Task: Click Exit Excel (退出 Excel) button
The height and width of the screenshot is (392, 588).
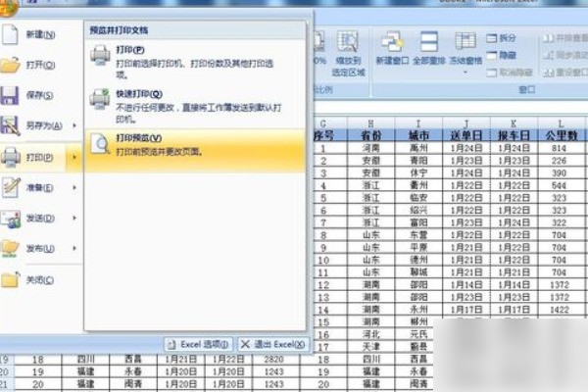Action: pyautogui.click(x=272, y=345)
